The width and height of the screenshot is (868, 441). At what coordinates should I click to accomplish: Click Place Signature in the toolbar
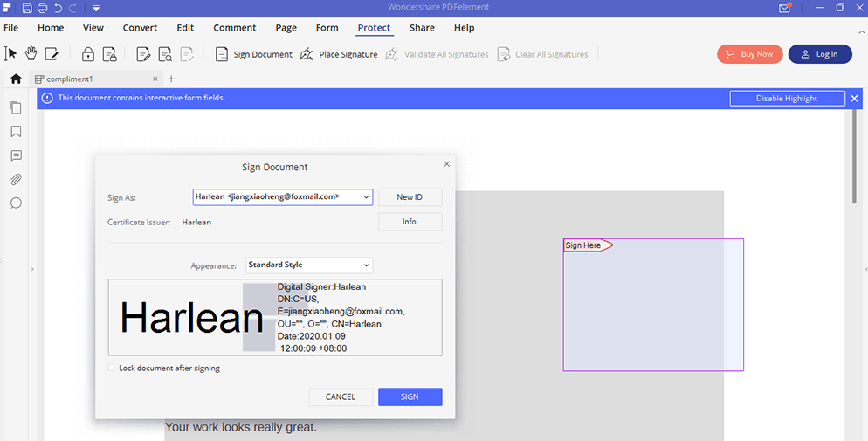tap(339, 54)
